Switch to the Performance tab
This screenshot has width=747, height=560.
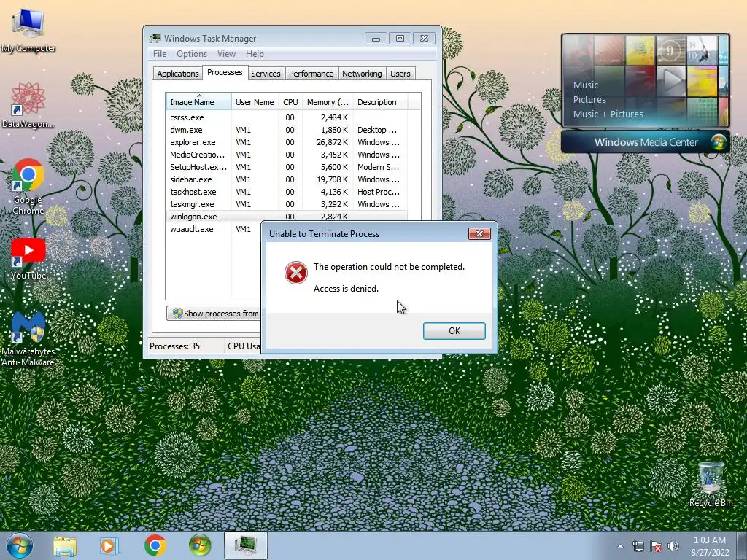point(311,74)
